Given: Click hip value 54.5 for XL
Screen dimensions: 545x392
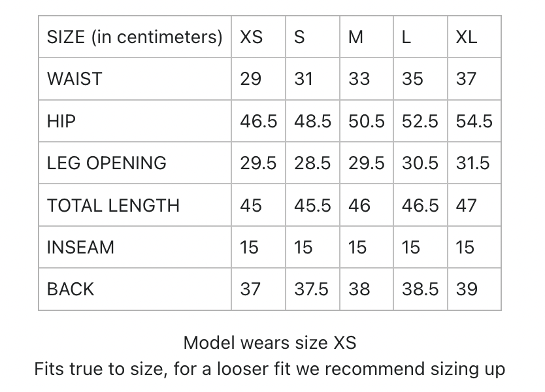Looking at the screenshot, I should [x=474, y=122].
